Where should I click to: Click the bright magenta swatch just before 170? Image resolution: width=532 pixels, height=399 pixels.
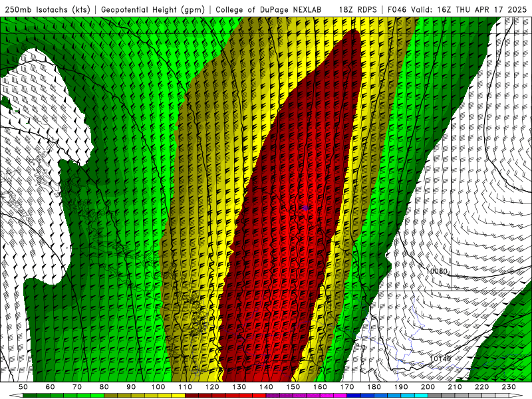pyautogui.click(x=340, y=395)
